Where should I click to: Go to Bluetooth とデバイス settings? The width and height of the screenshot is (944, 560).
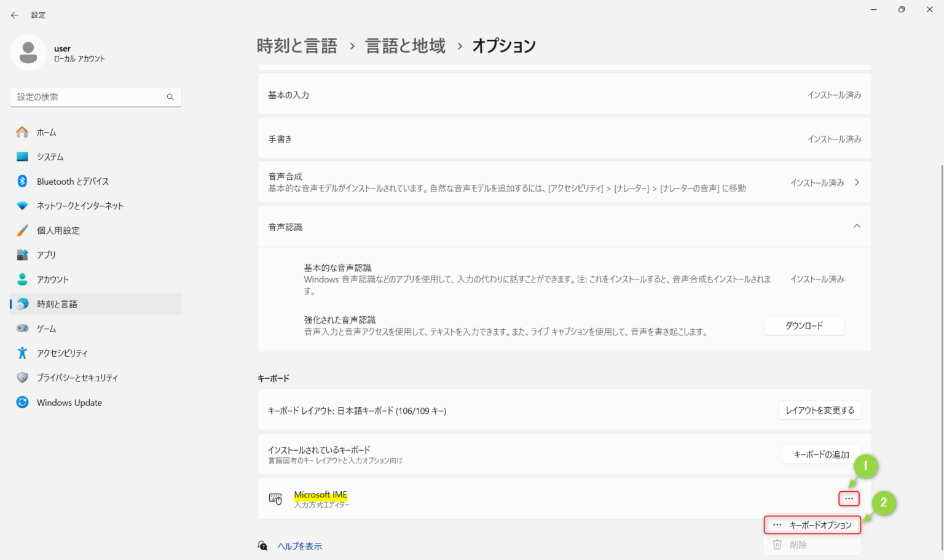point(72,182)
